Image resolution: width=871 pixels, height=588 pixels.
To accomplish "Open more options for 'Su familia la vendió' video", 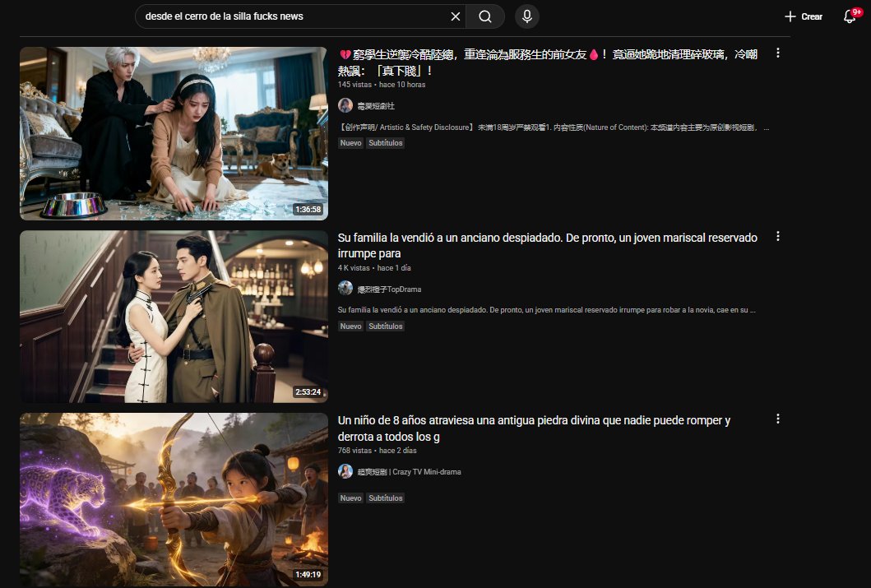I will (778, 236).
